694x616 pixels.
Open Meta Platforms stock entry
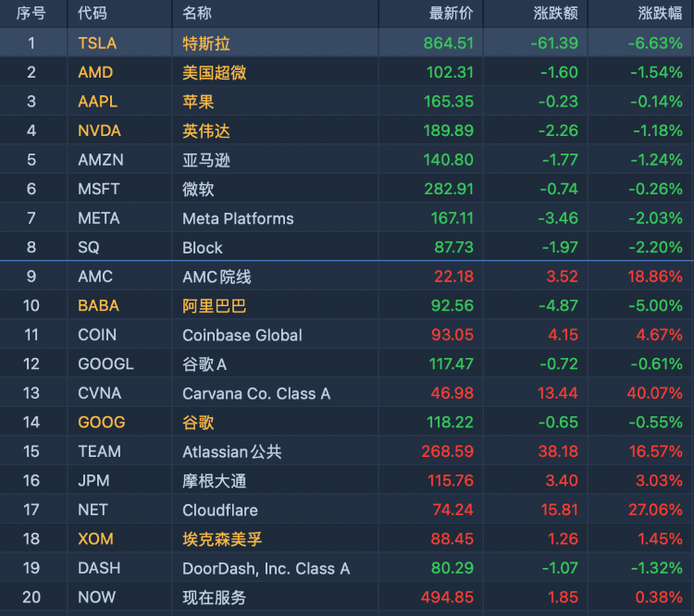[238, 218]
